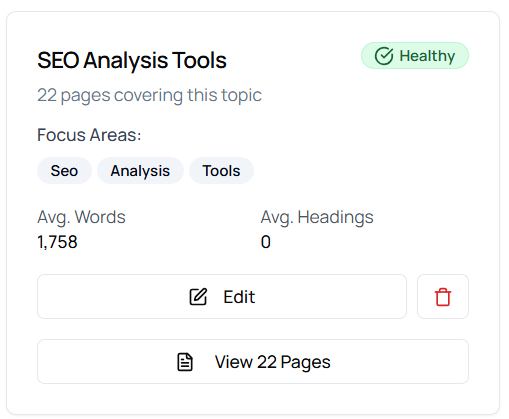The height and width of the screenshot is (419, 509).
Task: Click the word Healthy in status badge
Action: [427, 56]
